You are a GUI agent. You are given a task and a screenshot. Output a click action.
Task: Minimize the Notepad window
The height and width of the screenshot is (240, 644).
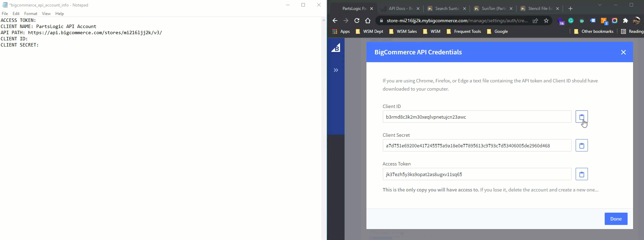point(288,5)
